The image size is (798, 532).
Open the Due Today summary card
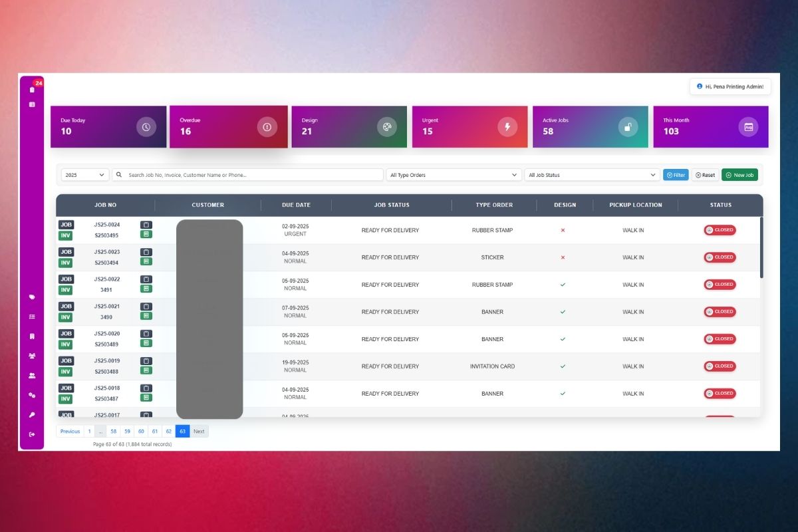pos(108,127)
